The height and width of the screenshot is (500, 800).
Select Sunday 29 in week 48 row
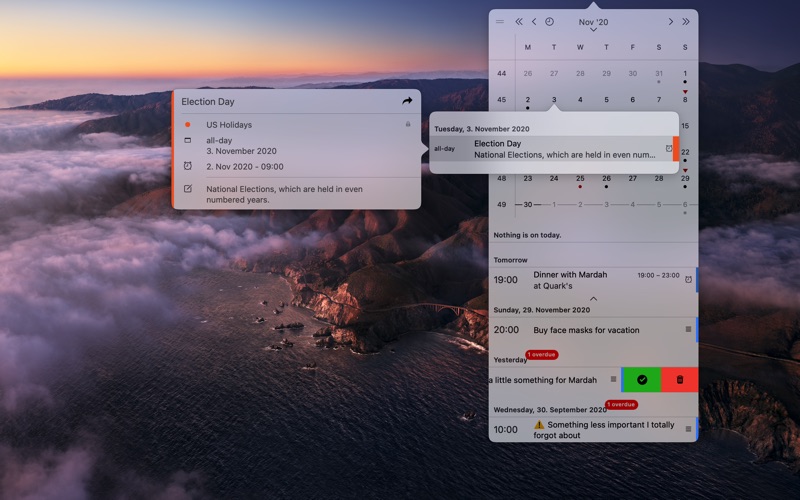click(x=685, y=179)
